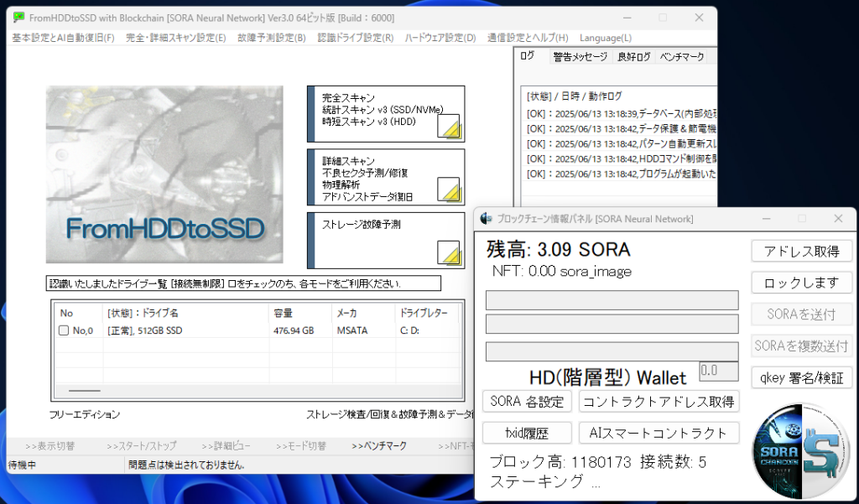Click the メーカ column header
The width and height of the screenshot is (859, 504).
(363, 313)
